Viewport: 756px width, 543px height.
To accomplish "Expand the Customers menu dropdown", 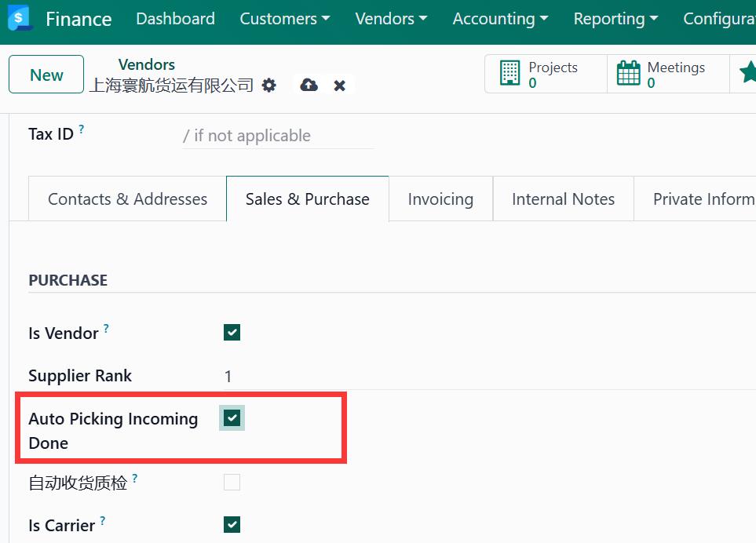I will 285,19.
